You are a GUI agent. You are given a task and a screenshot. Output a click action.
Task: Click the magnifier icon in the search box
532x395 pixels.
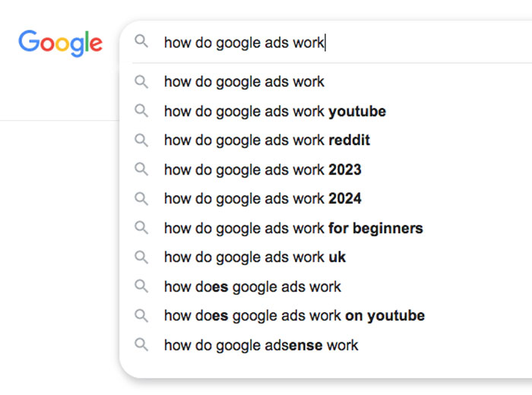pyautogui.click(x=141, y=42)
